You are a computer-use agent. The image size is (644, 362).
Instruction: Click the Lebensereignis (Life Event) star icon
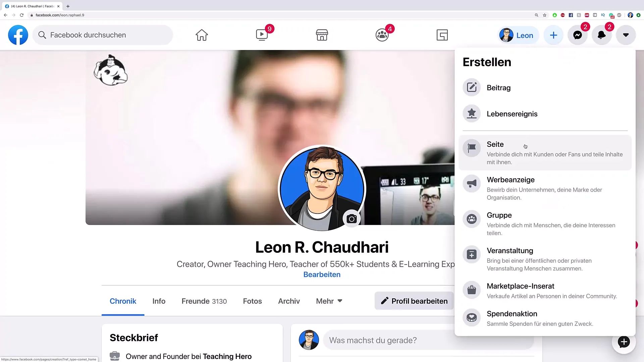pyautogui.click(x=472, y=114)
